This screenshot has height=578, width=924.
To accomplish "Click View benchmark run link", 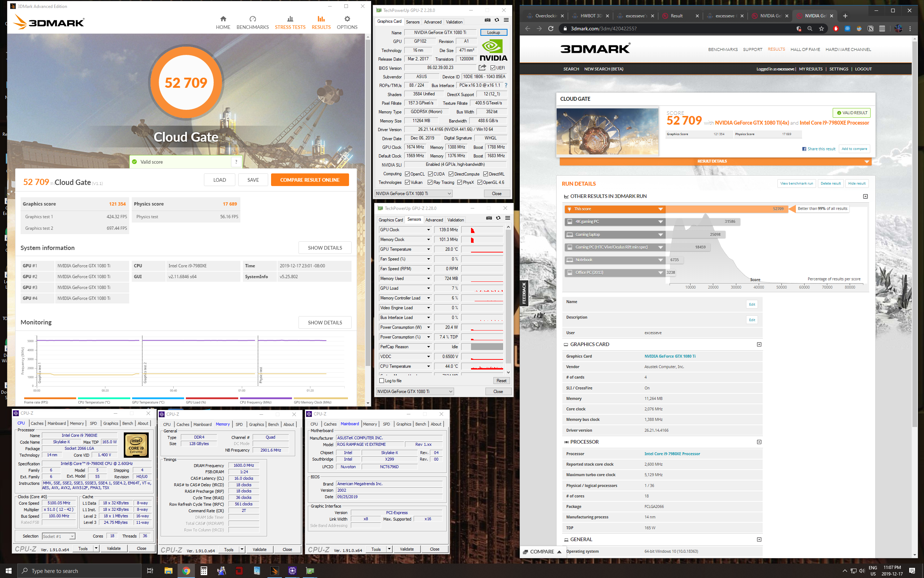I will 797,184.
